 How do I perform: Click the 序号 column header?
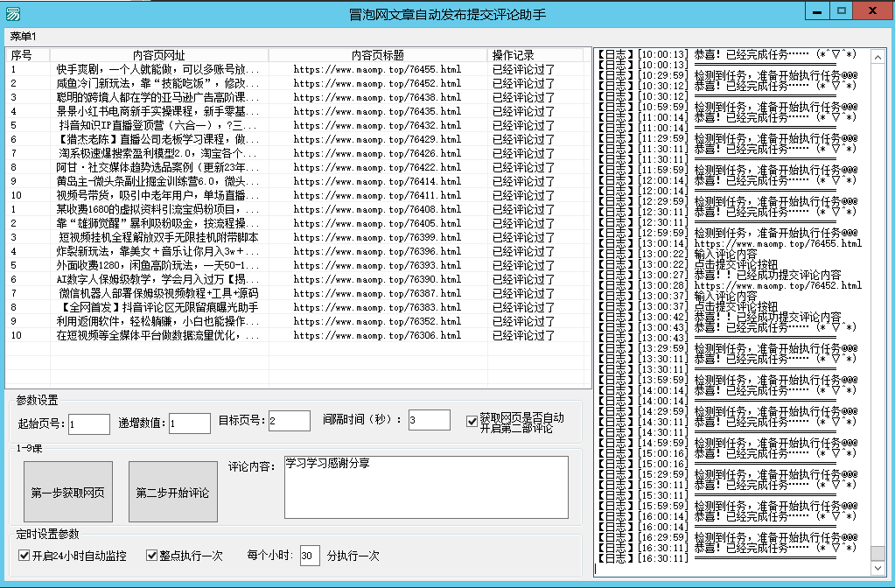[x=21, y=55]
